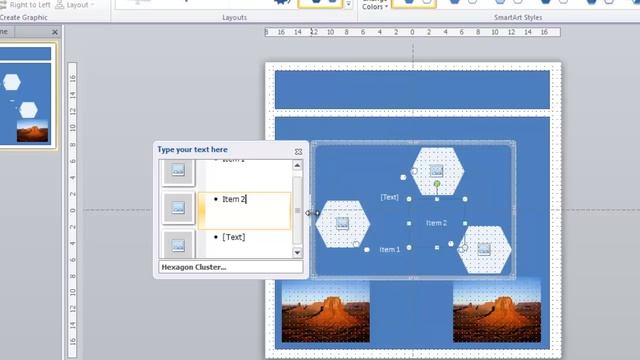Select the highlighted layout in the Layouts gallery
The width and height of the screenshot is (640, 360).
320,4
